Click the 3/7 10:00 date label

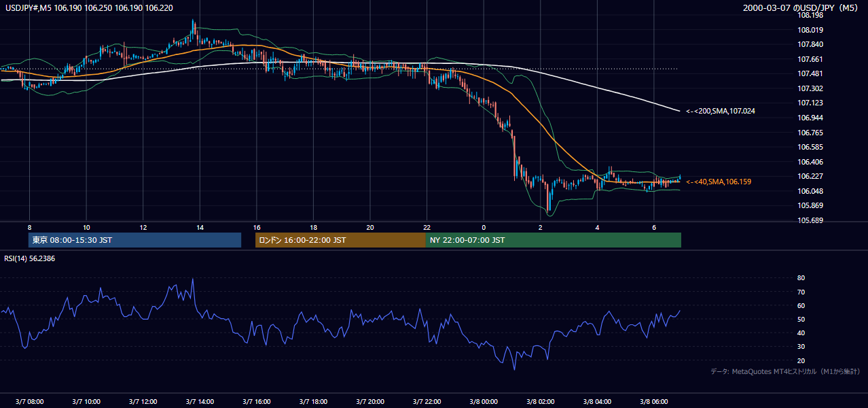click(x=86, y=402)
